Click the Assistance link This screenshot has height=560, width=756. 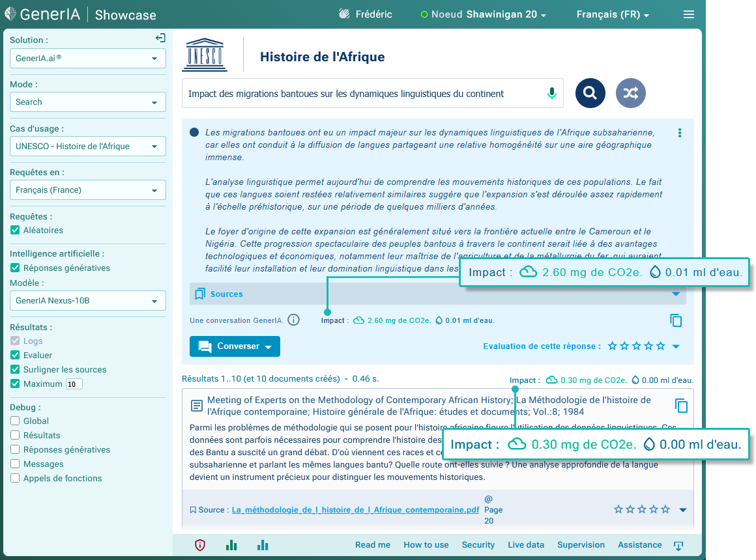pyautogui.click(x=640, y=545)
